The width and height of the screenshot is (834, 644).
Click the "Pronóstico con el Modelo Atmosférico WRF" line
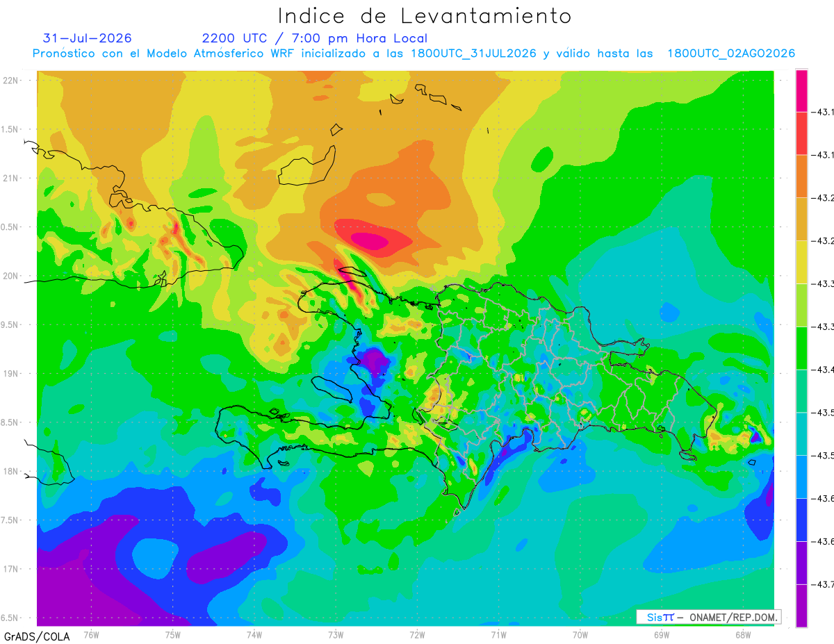(x=414, y=53)
